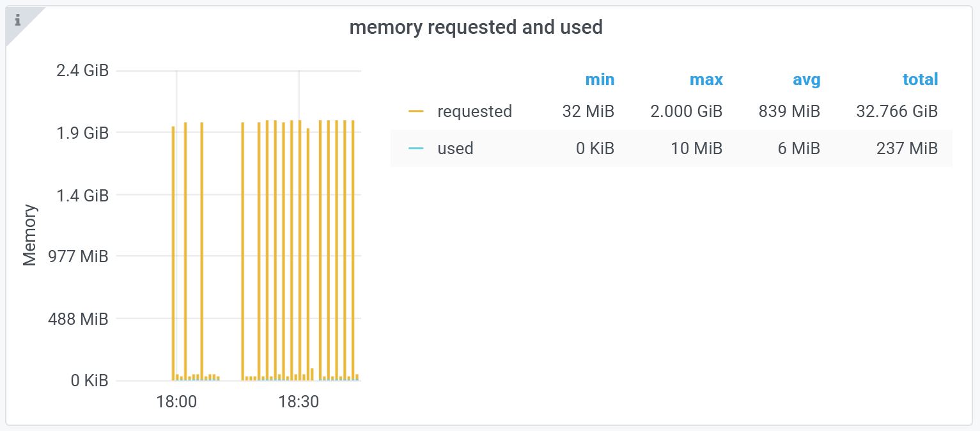Click the panel info icon in corner
Image resolution: width=980 pixels, height=431 pixels.
17,20
